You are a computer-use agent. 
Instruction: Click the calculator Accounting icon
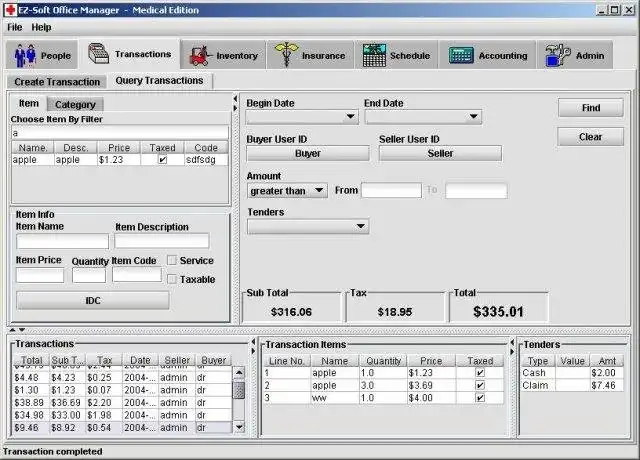(461, 55)
